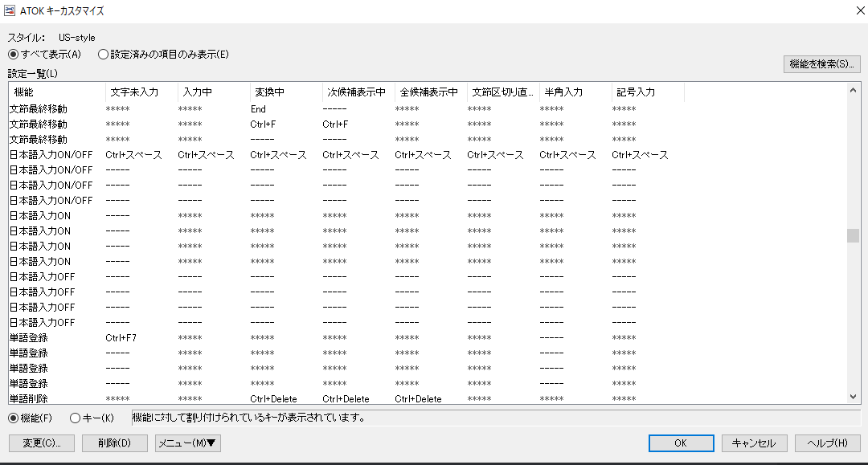Select Ctrl+Delete under 次候補表示中 column

coord(346,398)
